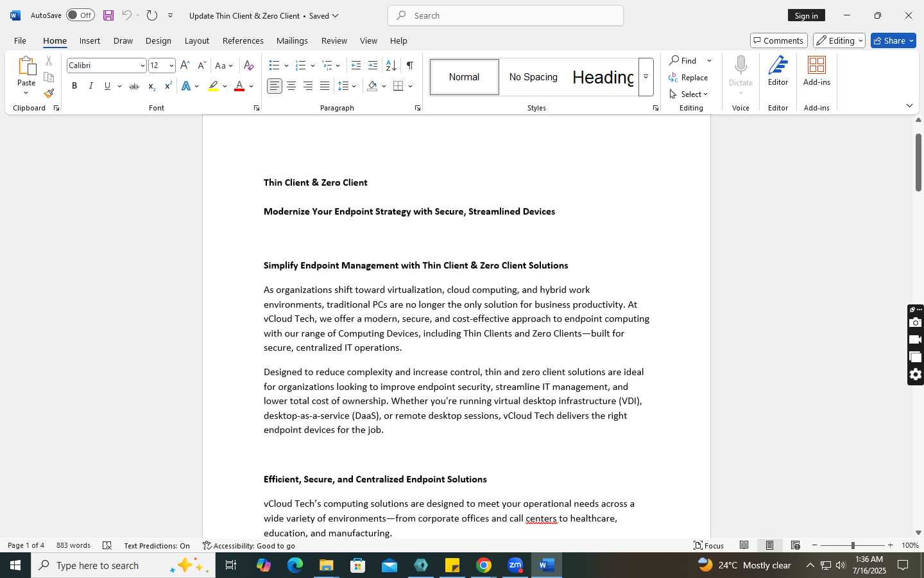The image size is (924, 578).
Task: Apply the No Spacing style
Action: [x=533, y=77]
